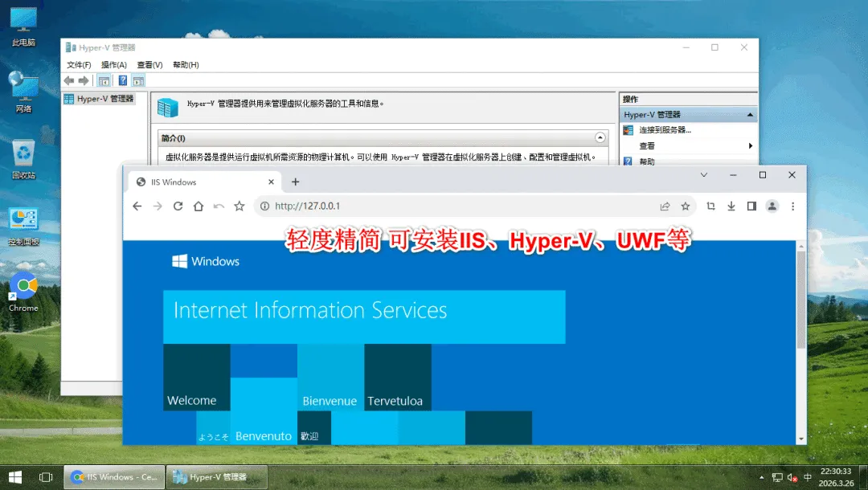The image size is (868, 490).
Task: Click the Bienvenue tile on IIS page
Action: [x=330, y=378]
